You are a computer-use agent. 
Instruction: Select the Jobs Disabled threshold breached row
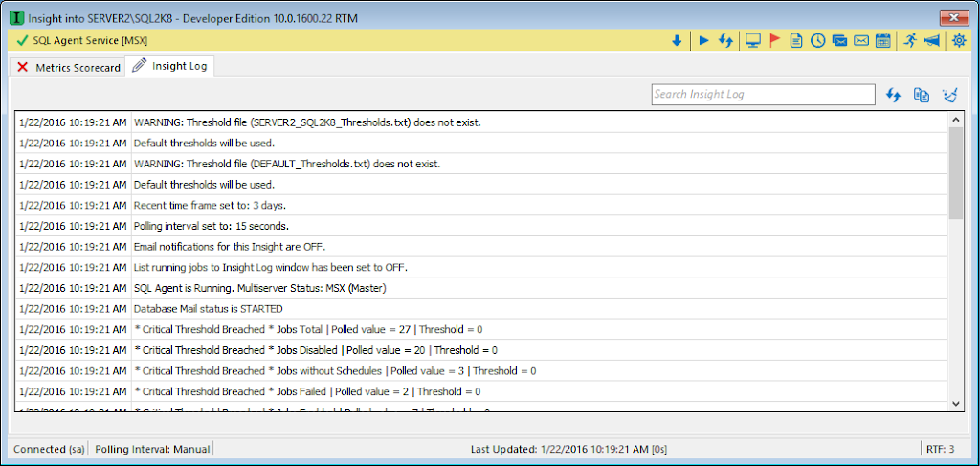point(481,350)
